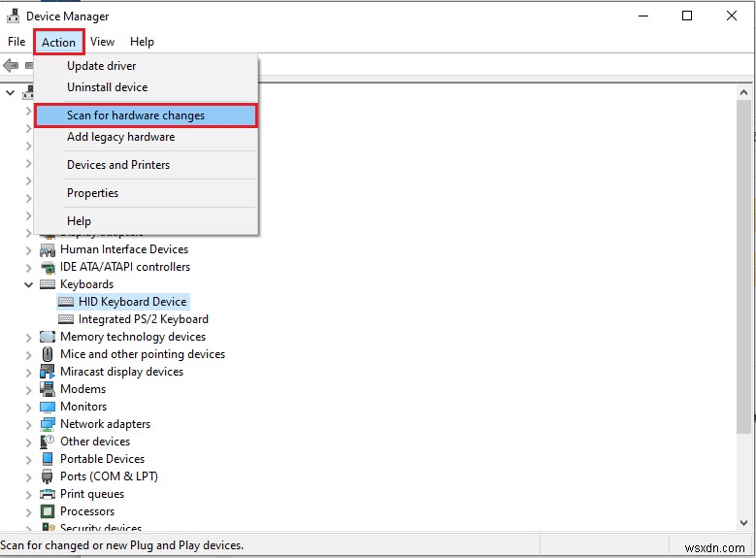Open Devices and Printers entry
Screen dimensions: 756x558
(146, 165)
